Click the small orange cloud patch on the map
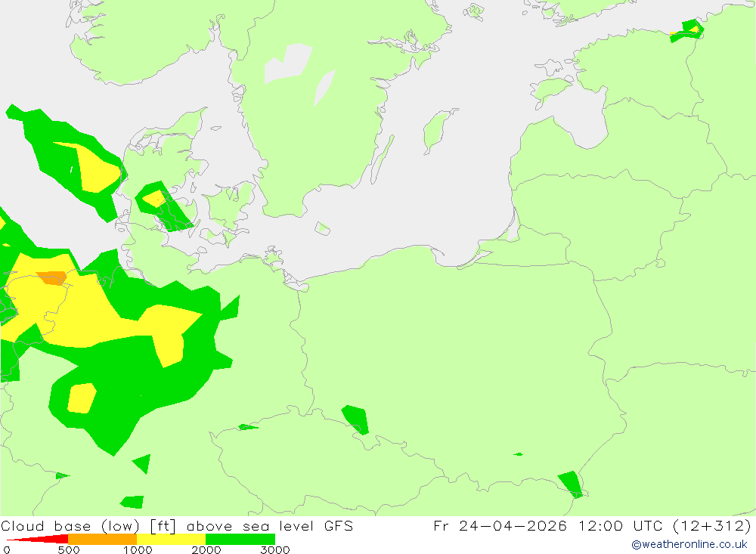The height and width of the screenshot is (554, 756). [51, 277]
